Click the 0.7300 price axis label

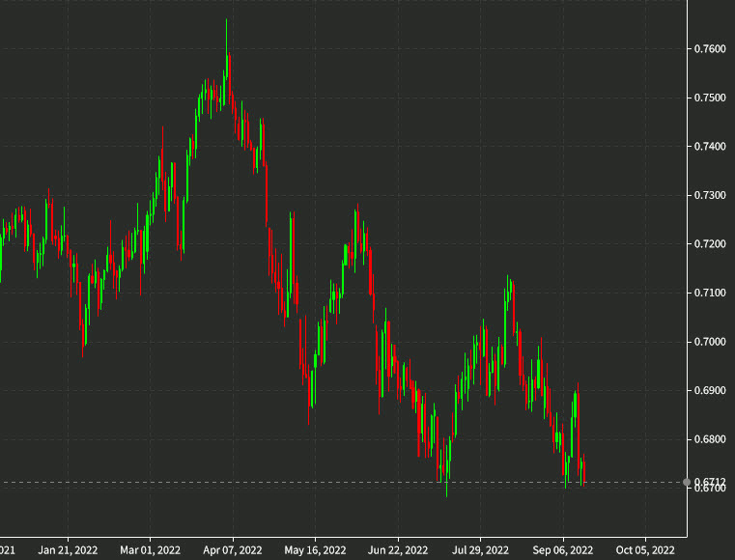tap(710, 195)
